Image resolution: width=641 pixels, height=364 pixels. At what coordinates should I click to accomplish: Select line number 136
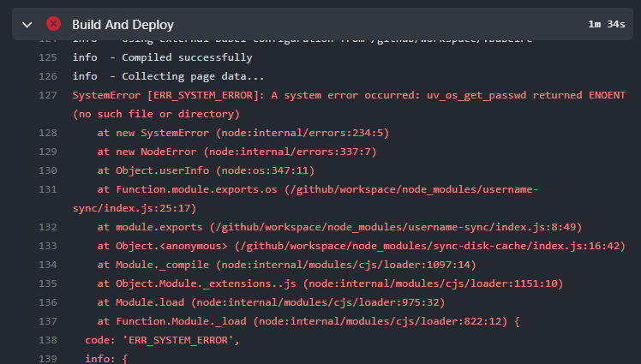48,302
